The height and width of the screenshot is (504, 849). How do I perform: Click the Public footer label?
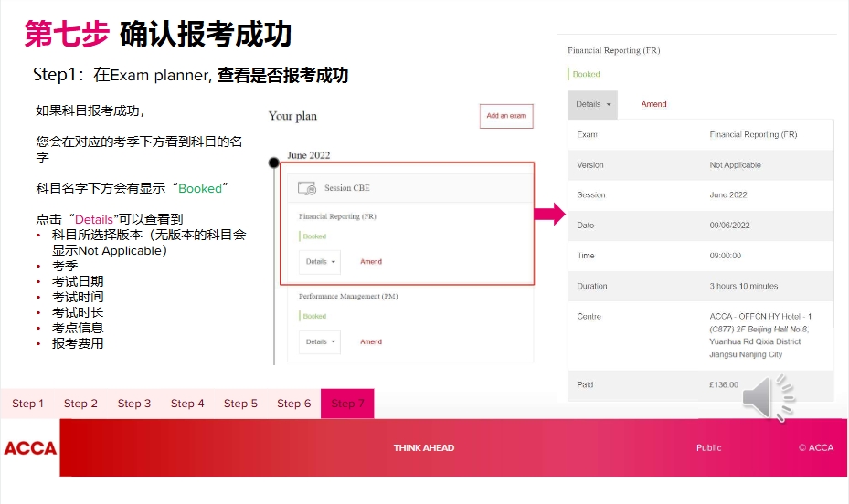coord(709,447)
